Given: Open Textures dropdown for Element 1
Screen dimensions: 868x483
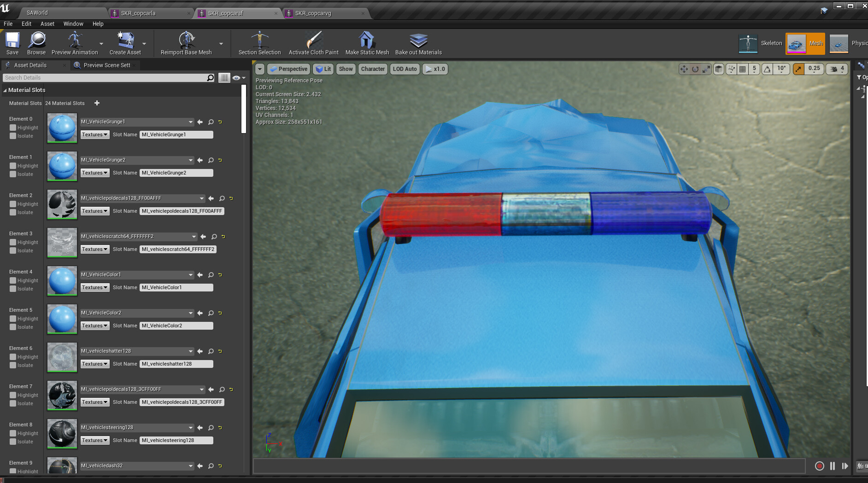Looking at the screenshot, I should pos(95,173).
